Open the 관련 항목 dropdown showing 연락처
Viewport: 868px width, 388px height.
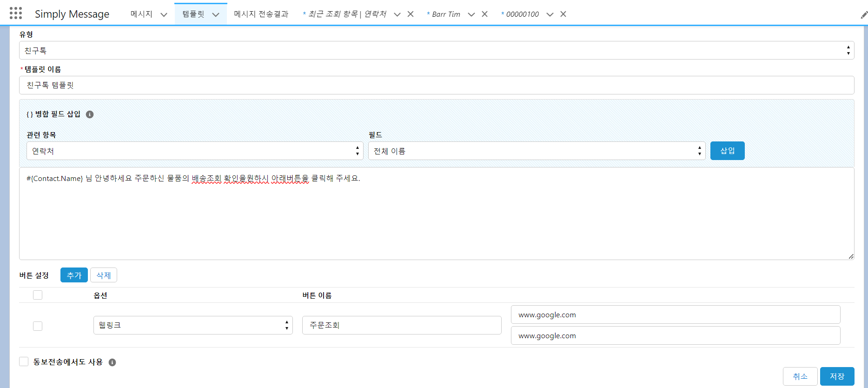[194, 151]
